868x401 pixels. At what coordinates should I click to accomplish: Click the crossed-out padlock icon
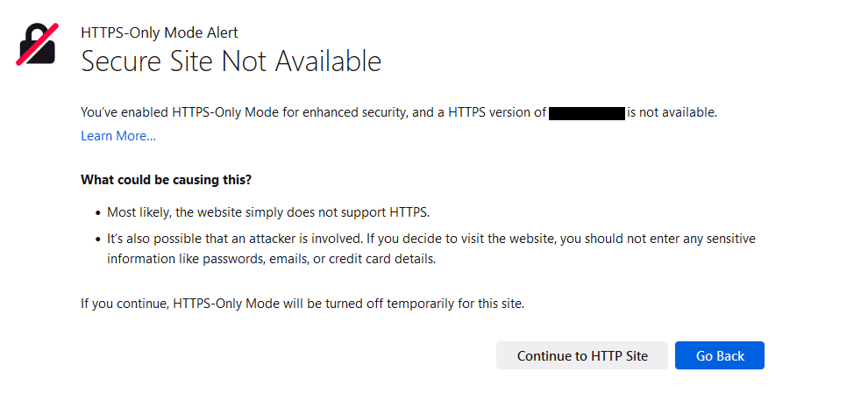[x=37, y=45]
